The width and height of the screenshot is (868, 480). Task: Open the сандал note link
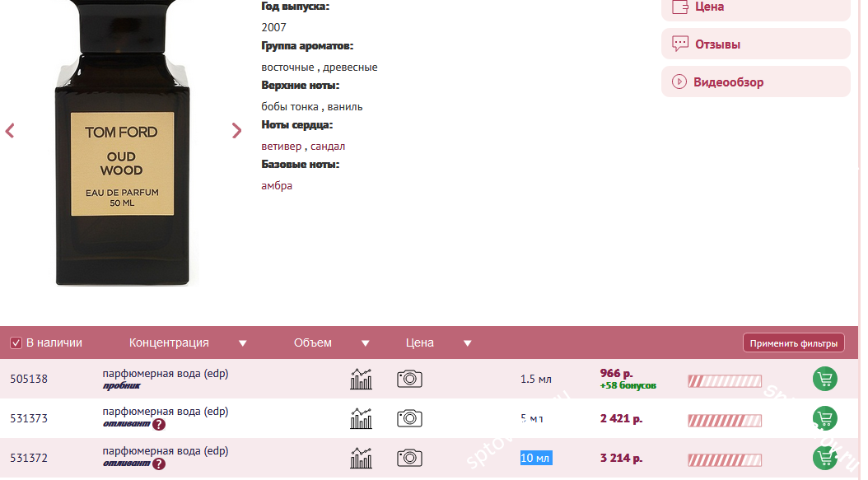[x=328, y=147]
